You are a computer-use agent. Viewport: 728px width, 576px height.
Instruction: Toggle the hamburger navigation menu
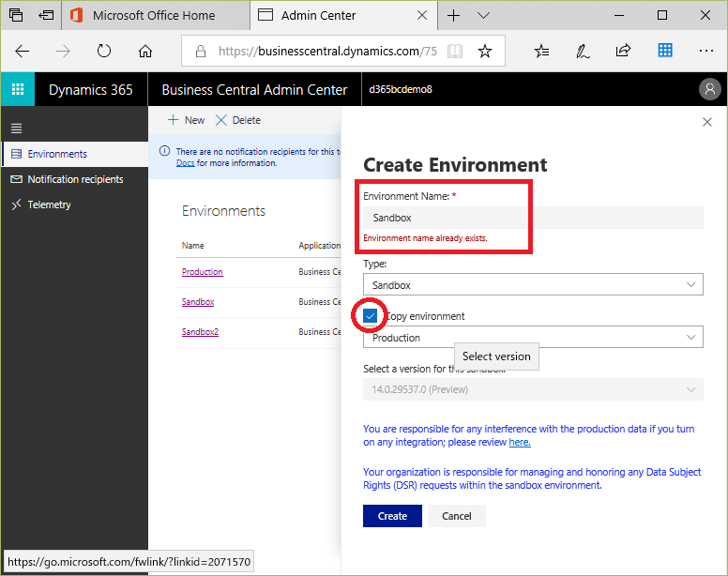(17, 129)
